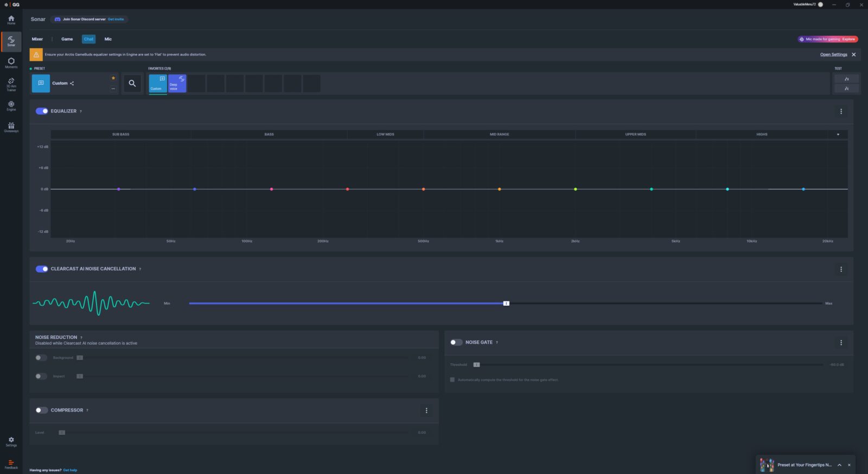
Task: Open the Equalizer three-dot options menu
Action: point(841,111)
